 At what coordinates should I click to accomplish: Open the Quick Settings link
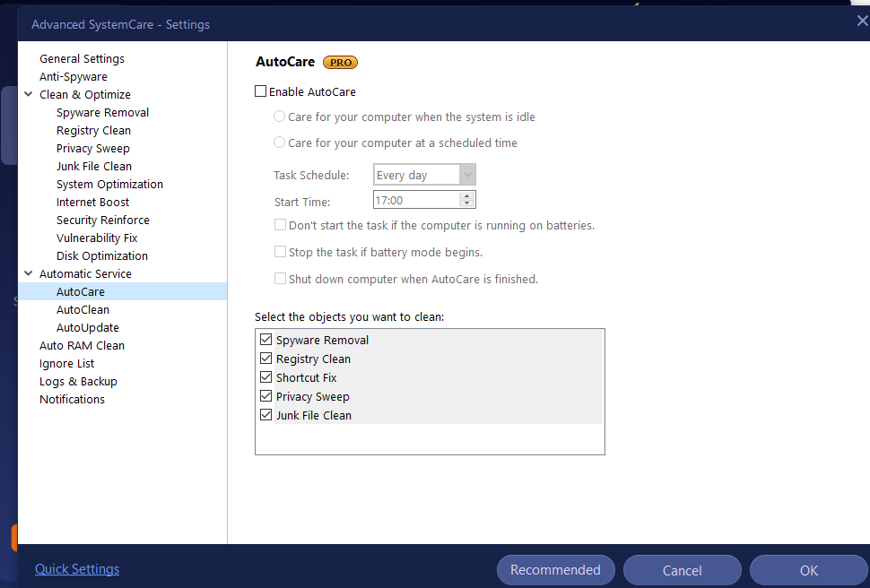77,569
